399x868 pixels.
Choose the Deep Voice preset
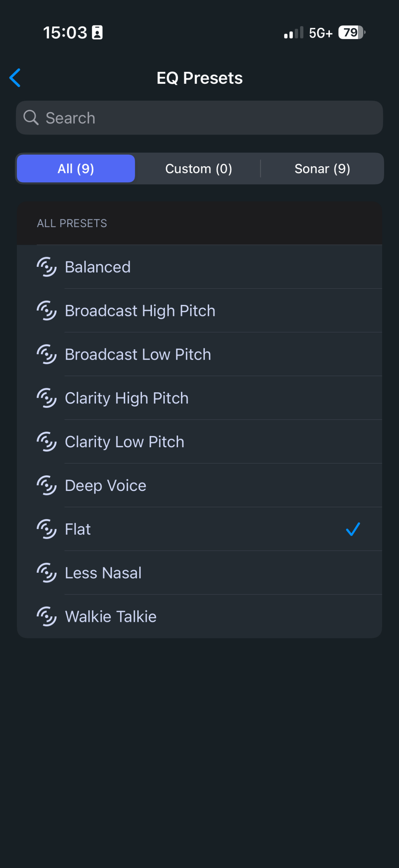106,486
